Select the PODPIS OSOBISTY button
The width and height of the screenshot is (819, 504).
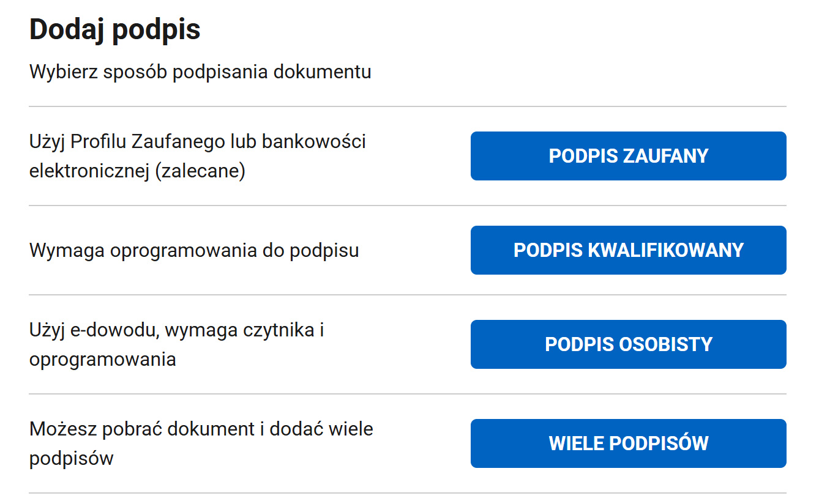click(x=628, y=344)
